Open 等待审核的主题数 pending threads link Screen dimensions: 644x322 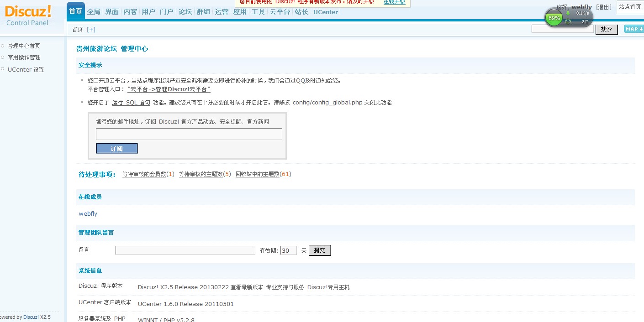pyautogui.click(x=201, y=174)
